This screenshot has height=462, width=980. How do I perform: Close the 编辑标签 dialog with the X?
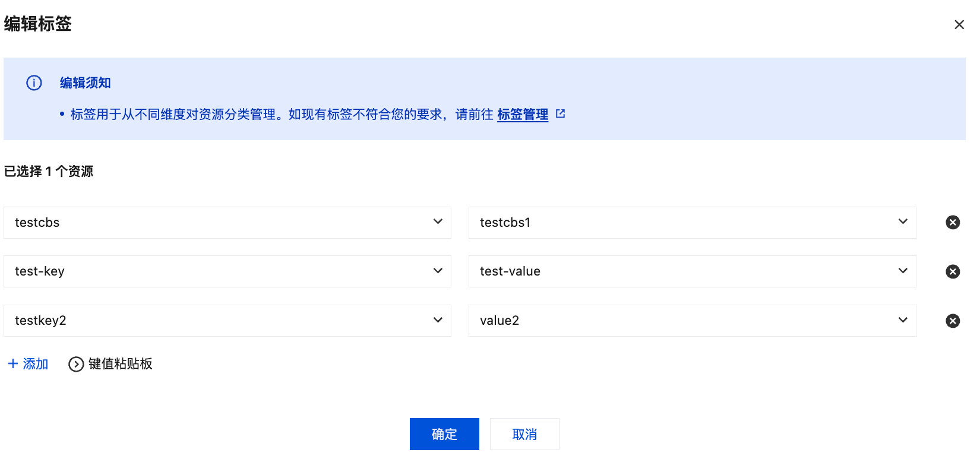click(x=959, y=24)
